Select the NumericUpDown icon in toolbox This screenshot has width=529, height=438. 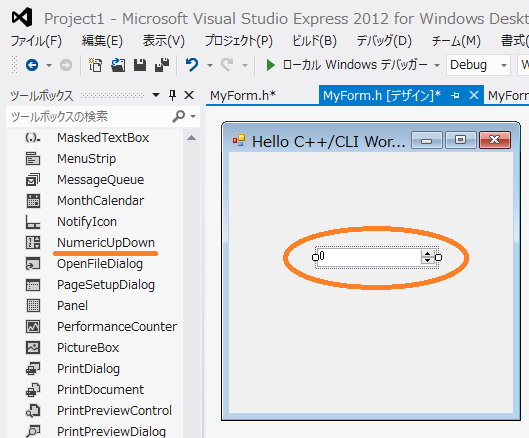33,243
